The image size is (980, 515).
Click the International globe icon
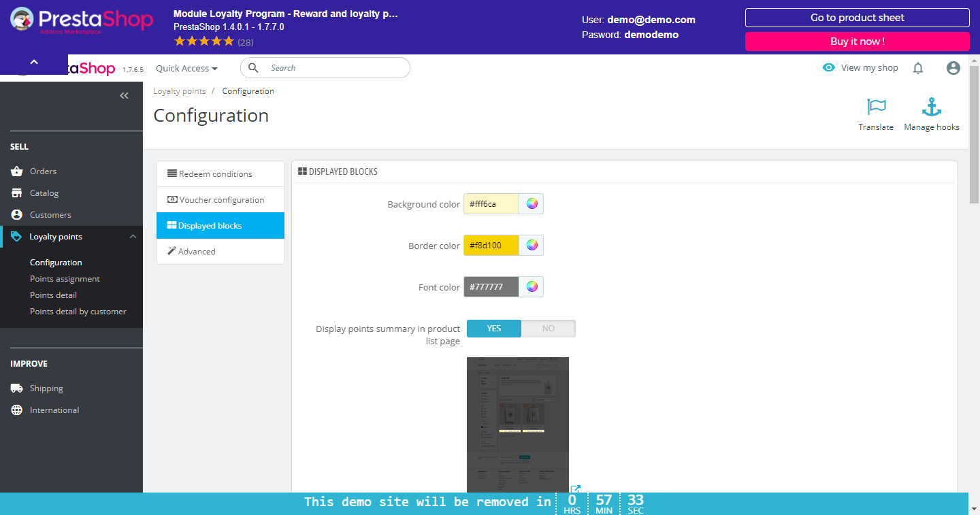coord(17,410)
